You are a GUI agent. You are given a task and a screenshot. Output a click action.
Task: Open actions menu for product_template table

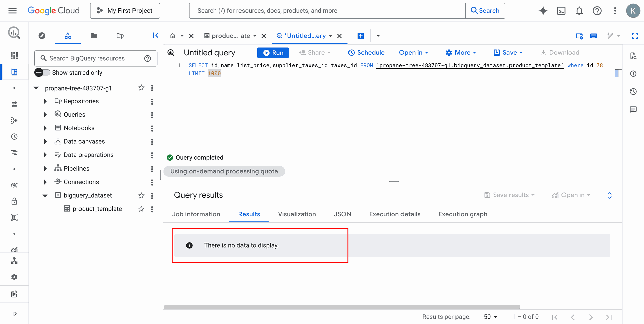[152, 209]
